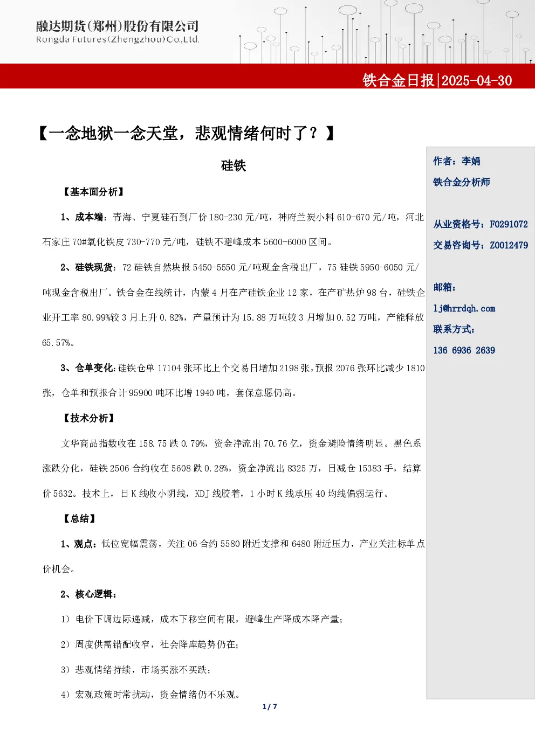Click the phone number 136 6936 2639
Image resolution: width=535 pixels, height=756 pixels.
(x=464, y=351)
